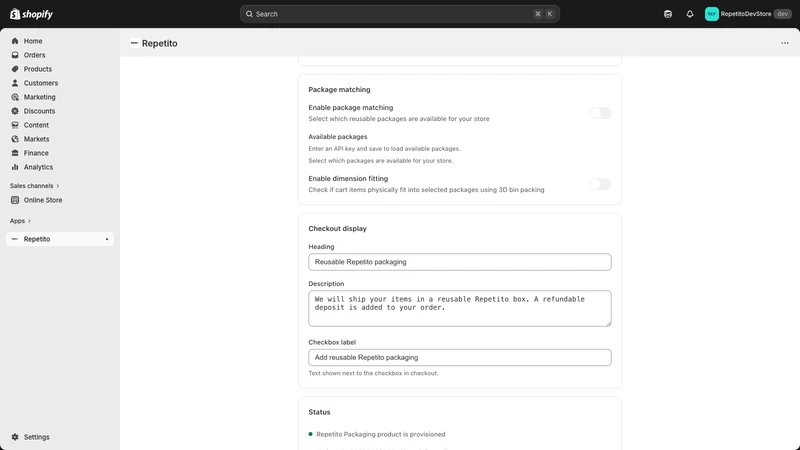The height and width of the screenshot is (450, 800).
Task: Click the 'Enter an API key and save' hint
Action: click(384, 148)
